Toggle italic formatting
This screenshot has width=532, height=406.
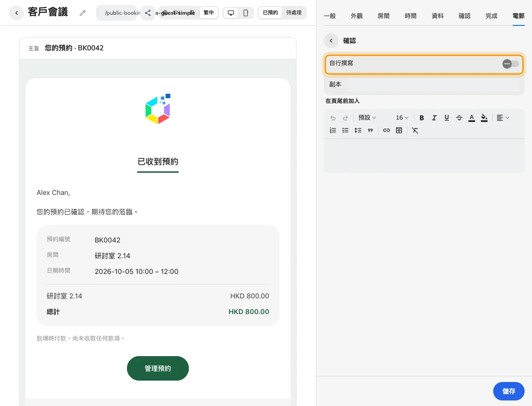pyautogui.click(x=434, y=118)
